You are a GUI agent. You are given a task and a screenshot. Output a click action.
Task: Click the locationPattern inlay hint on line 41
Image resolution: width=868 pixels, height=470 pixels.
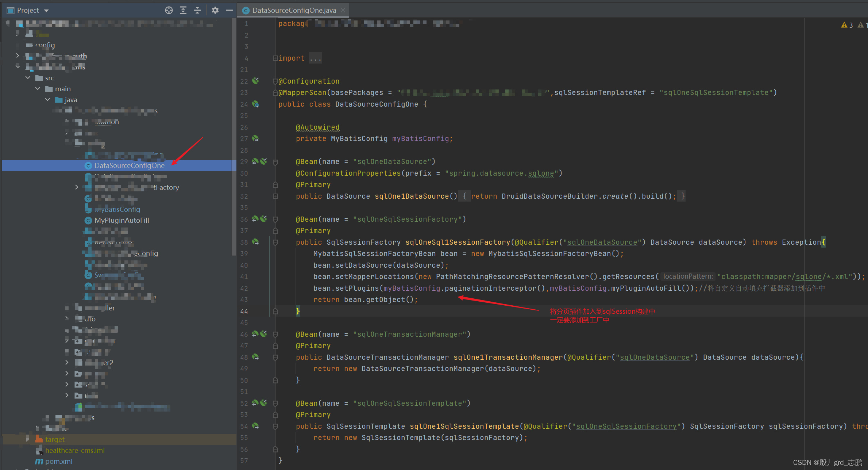point(687,276)
